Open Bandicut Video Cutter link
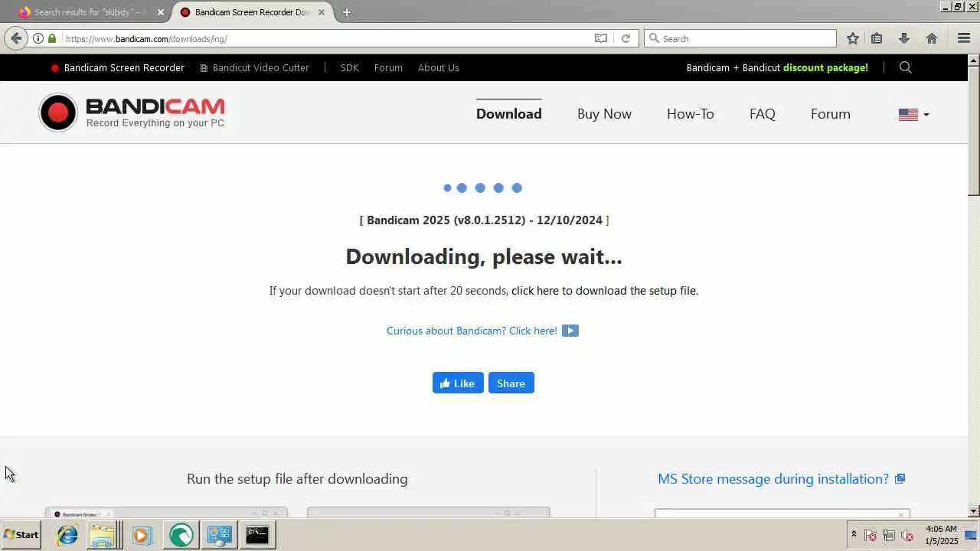 click(254, 67)
